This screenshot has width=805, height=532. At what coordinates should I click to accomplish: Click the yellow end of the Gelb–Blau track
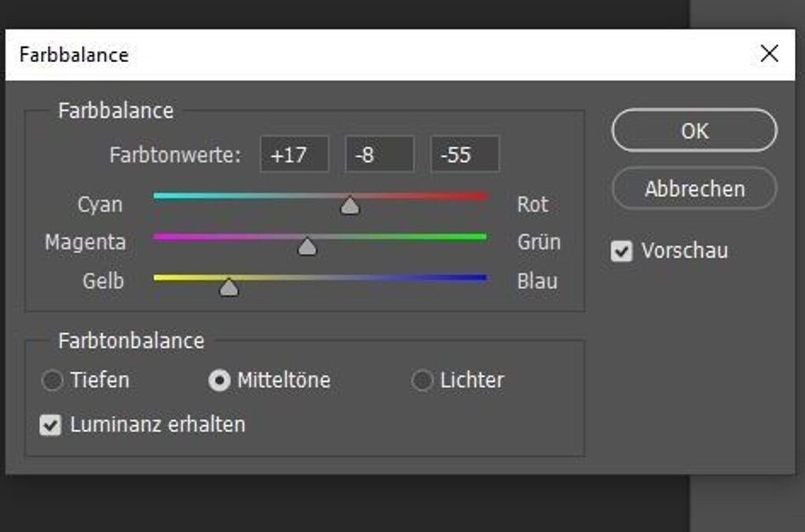click(160, 277)
